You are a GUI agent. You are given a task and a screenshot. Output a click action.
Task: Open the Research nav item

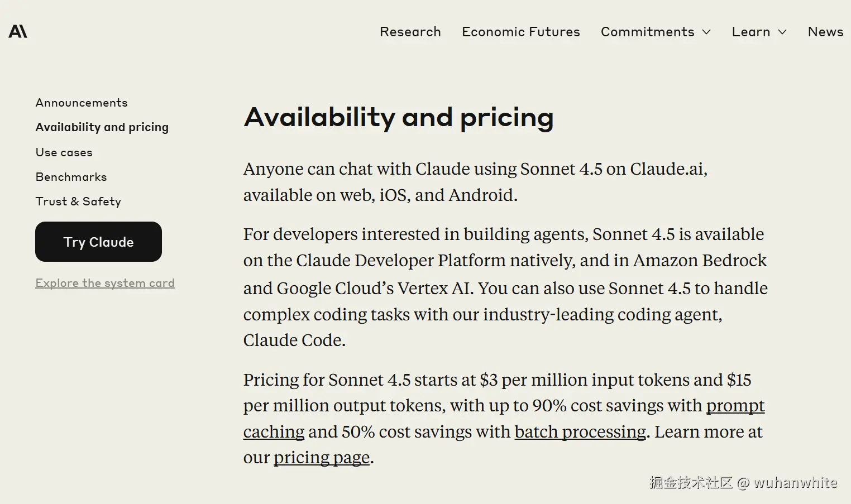click(410, 32)
